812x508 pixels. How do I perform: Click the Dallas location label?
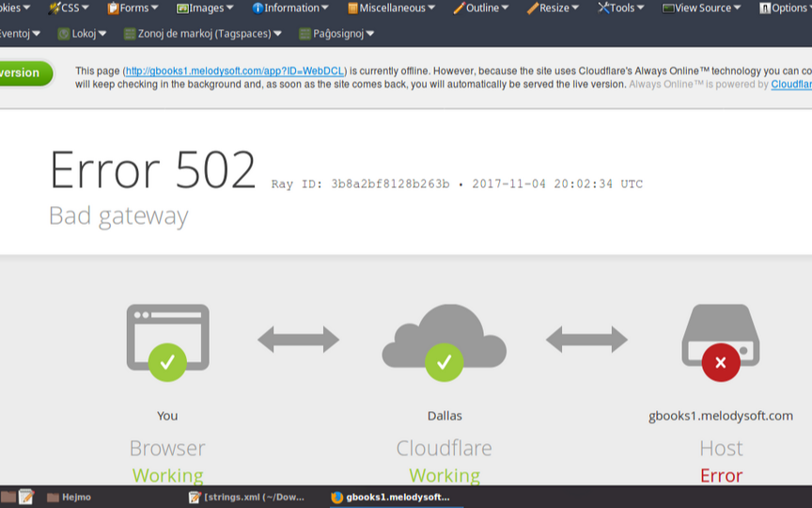[445, 416]
